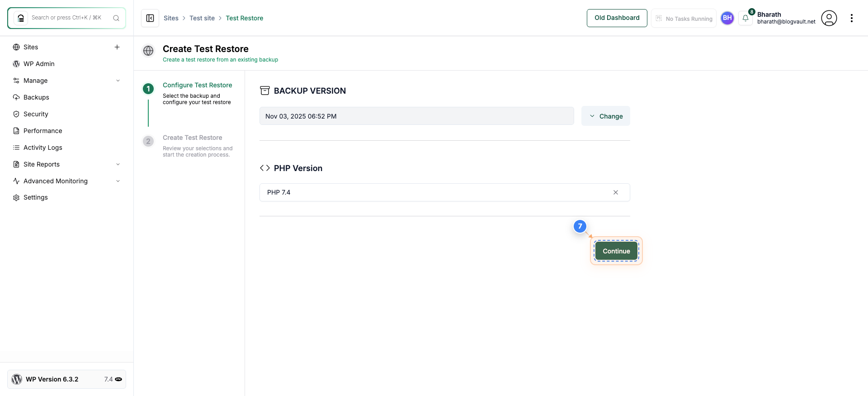
Task: Click the Security shield icon
Action: coord(16,114)
